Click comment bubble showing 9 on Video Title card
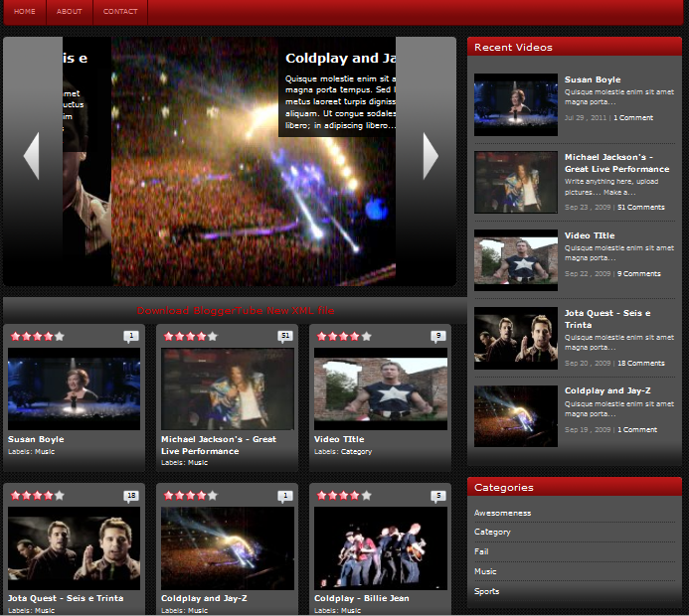 click(x=438, y=337)
